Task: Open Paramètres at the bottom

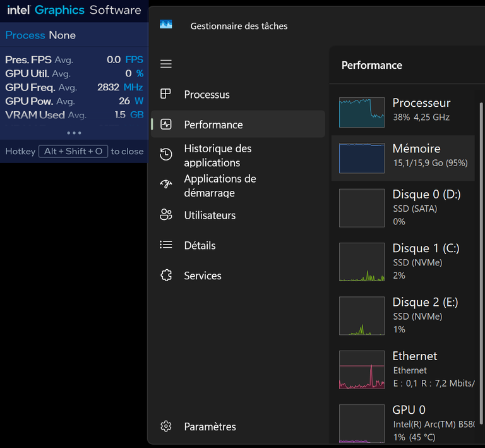Action: tap(238, 427)
